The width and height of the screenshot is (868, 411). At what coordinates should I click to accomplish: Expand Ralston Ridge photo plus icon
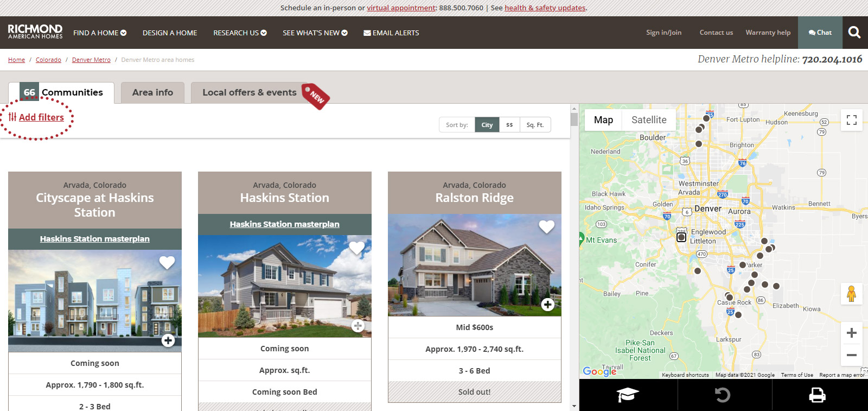[548, 305]
